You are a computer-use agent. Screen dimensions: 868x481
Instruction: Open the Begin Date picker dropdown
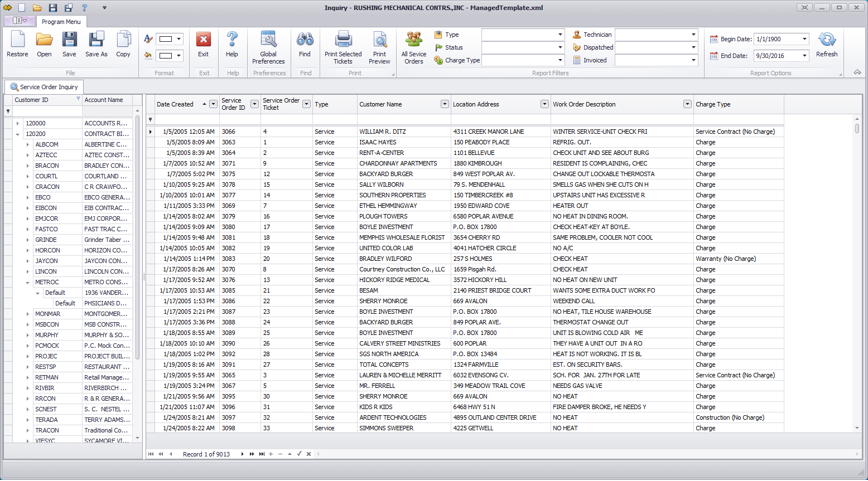804,39
